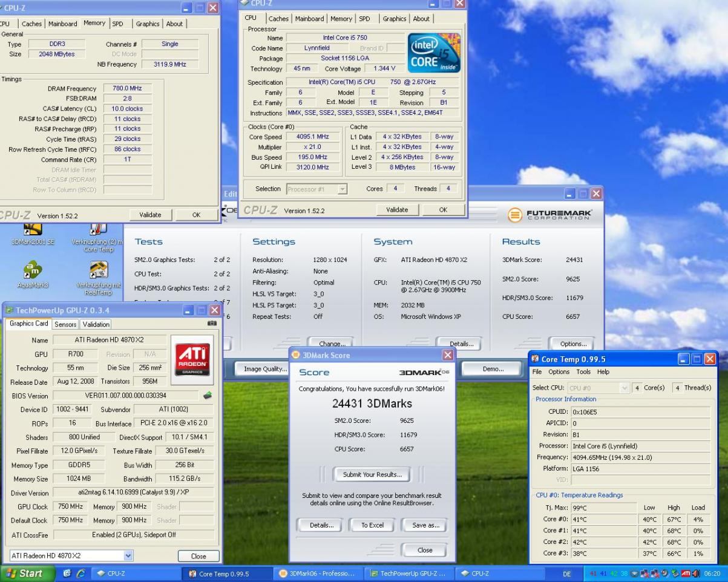Open the AquaMark3 desktop shortcut icon
This screenshot has width=728, height=582.
pos(32,270)
